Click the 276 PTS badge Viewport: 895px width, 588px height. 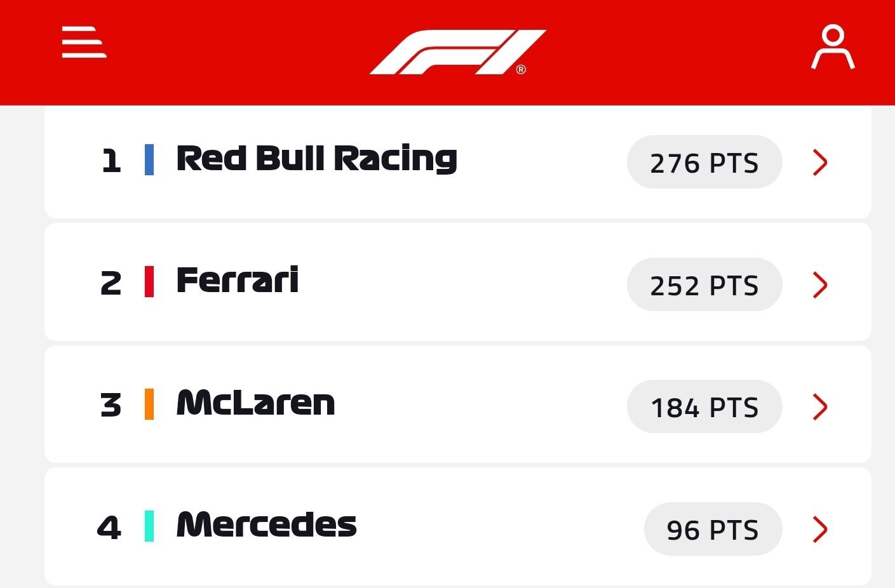[x=704, y=162]
